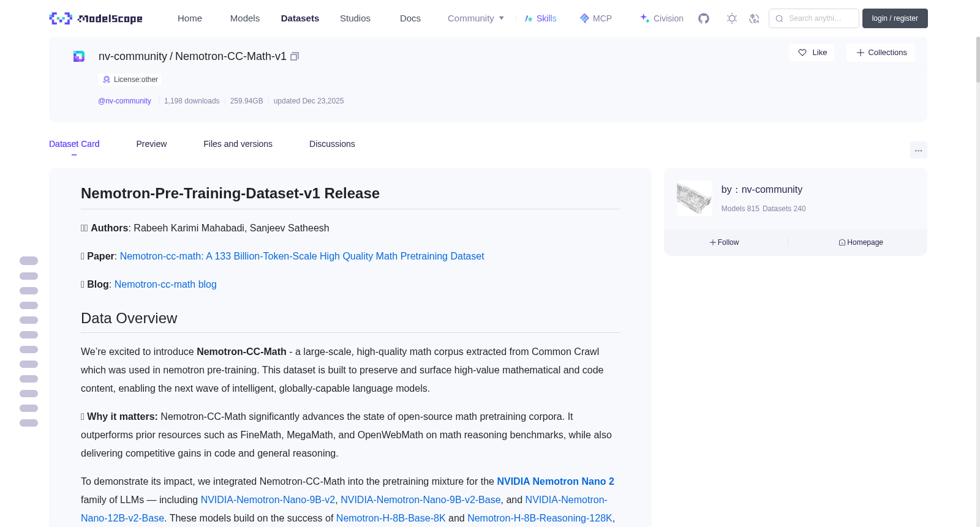This screenshot has height=527, width=980.
Task: Click the Skills icon in the navbar
Action: (529, 18)
